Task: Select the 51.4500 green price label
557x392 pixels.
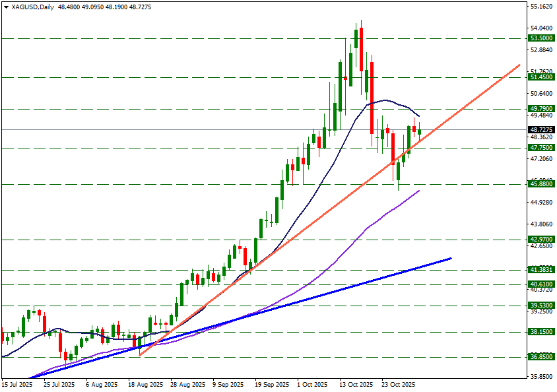Action: click(541, 77)
